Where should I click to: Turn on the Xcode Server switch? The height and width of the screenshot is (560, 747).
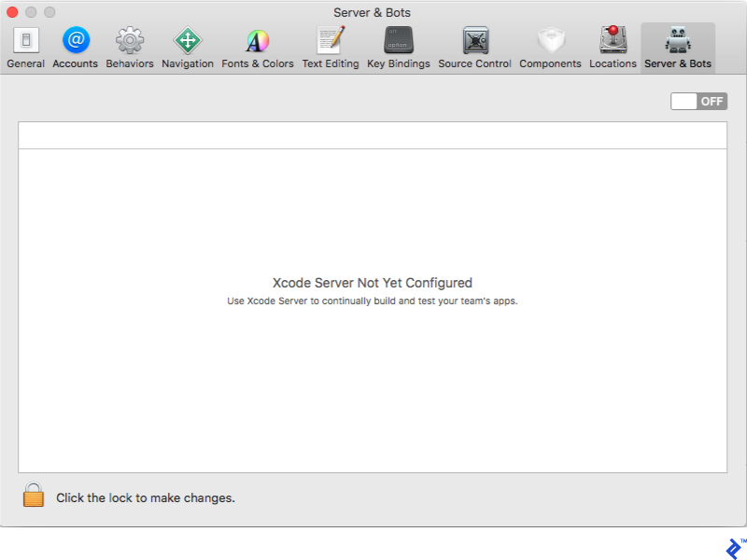coord(698,101)
